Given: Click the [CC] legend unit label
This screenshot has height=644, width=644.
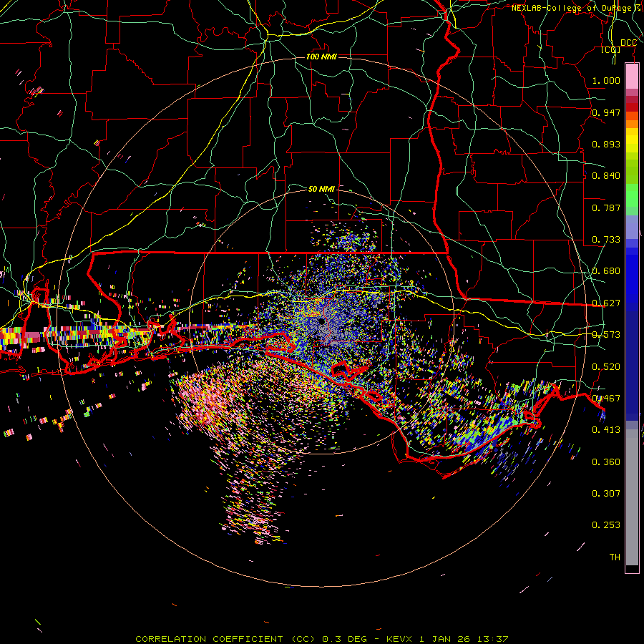Looking at the screenshot, I should click(611, 49).
